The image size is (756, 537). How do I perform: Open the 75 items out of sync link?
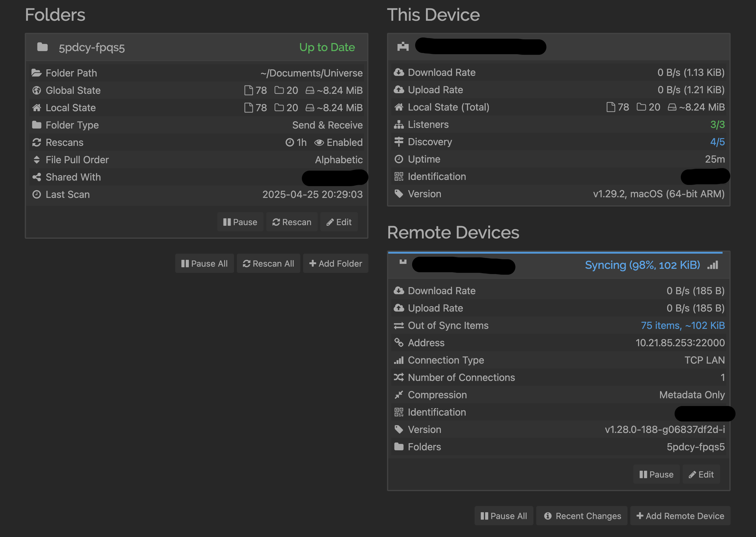[683, 325]
